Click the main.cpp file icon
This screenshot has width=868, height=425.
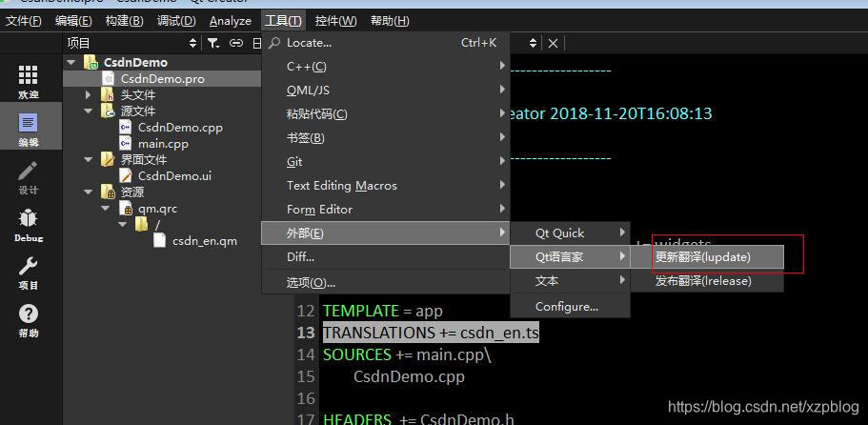pos(126,143)
